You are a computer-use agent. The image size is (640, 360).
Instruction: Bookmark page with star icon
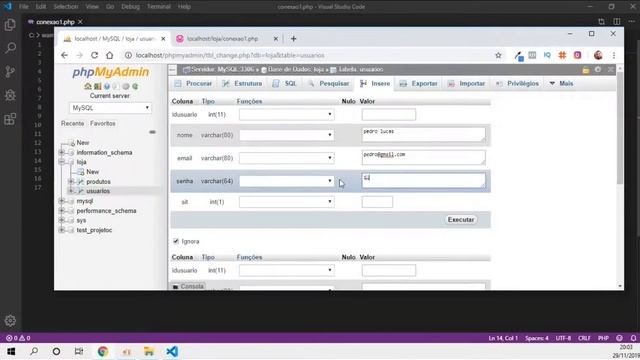pos(498,55)
